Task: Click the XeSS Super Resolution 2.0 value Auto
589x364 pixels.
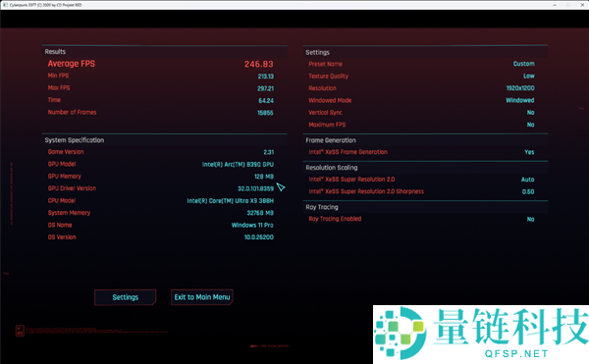Action: [527, 180]
